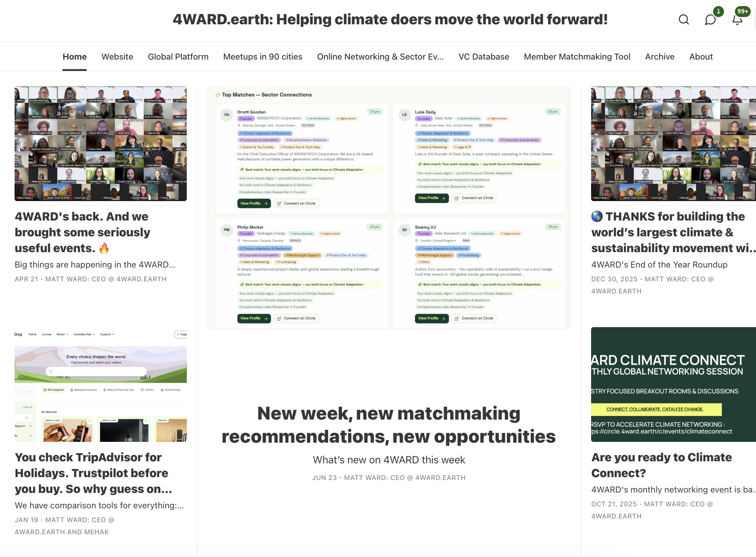Click the text "4WARD's End of the Year Roundup"
Viewport: 756px width, 557px height.
point(659,265)
